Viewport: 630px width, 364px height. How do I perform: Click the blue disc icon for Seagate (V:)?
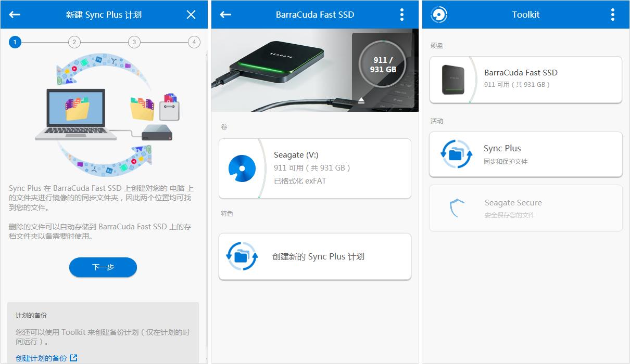click(241, 168)
